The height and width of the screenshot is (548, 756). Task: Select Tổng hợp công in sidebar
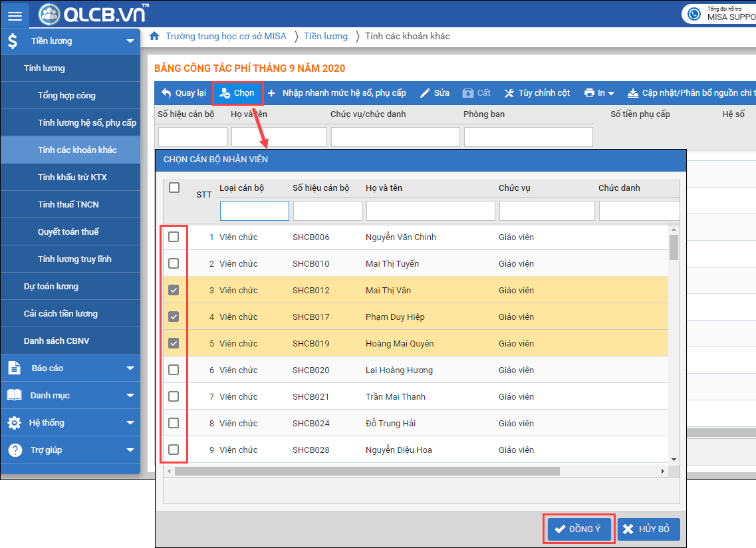[x=66, y=95]
